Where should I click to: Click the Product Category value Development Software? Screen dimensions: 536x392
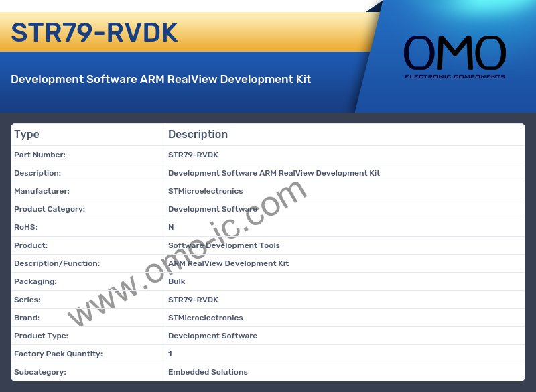(212, 209)
